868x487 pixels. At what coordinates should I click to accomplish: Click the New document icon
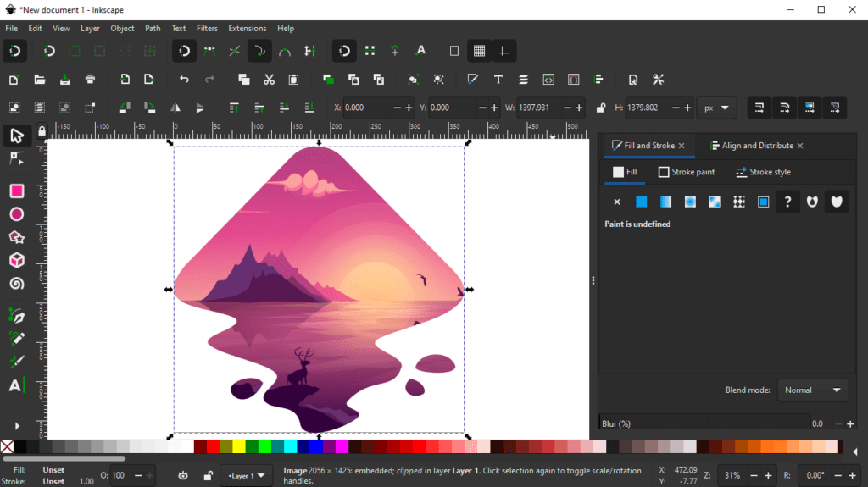pos(14,80)
